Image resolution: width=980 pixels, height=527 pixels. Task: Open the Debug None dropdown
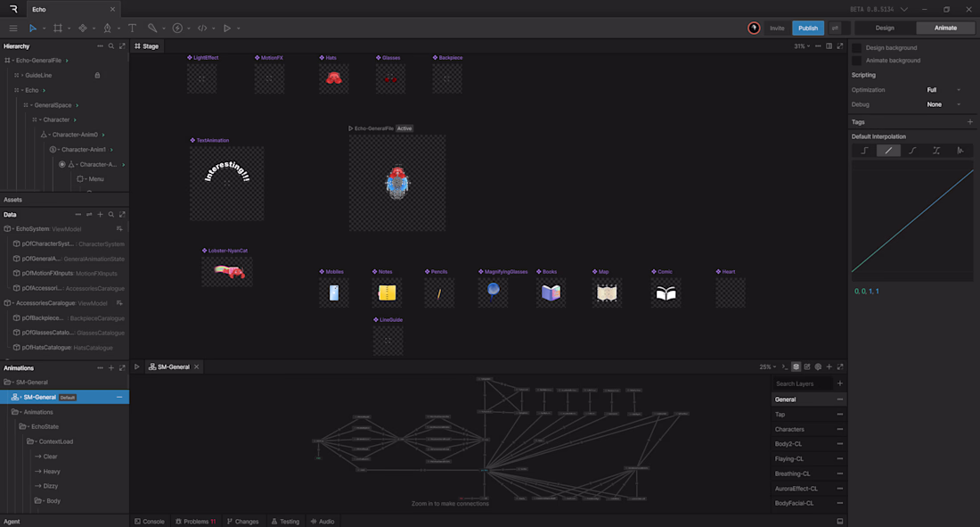(943, 104)
